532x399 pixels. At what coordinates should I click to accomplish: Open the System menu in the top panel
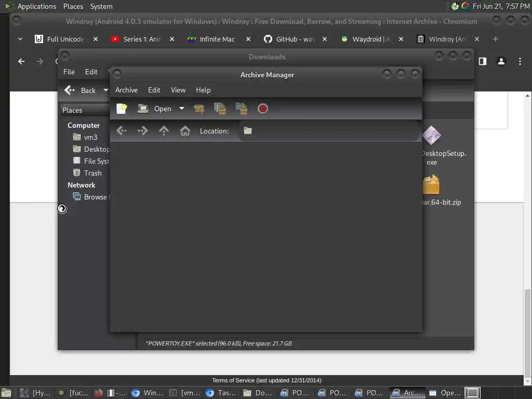click(101, 6)
